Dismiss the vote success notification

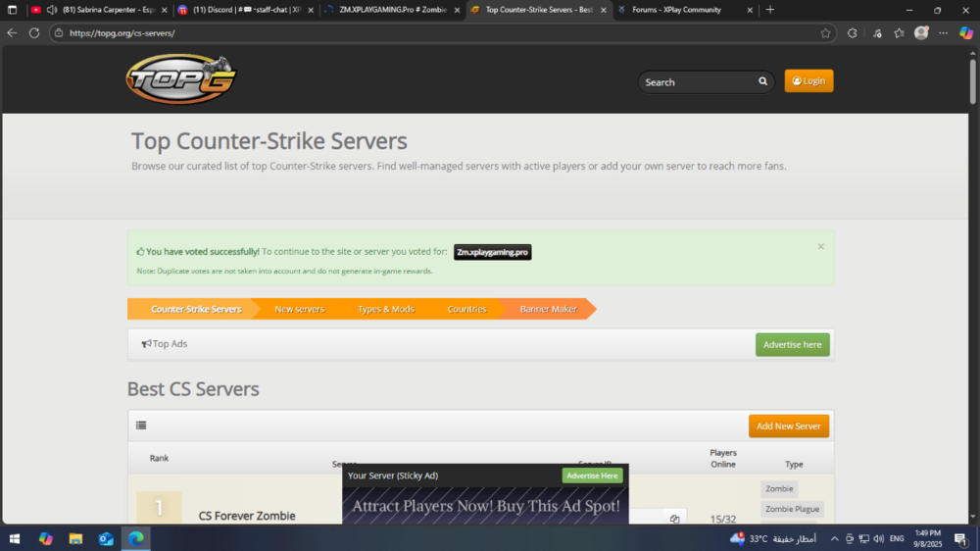820,246
